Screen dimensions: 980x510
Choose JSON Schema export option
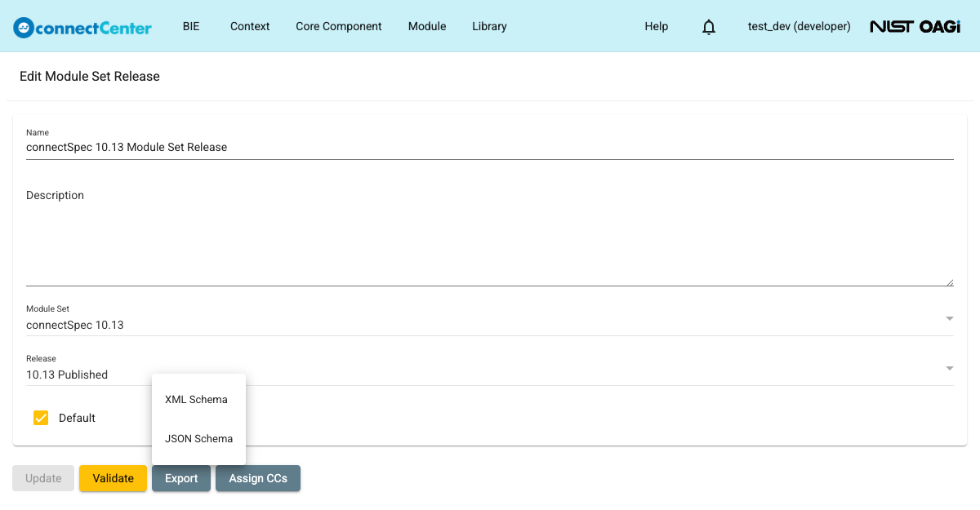(198, 439)
